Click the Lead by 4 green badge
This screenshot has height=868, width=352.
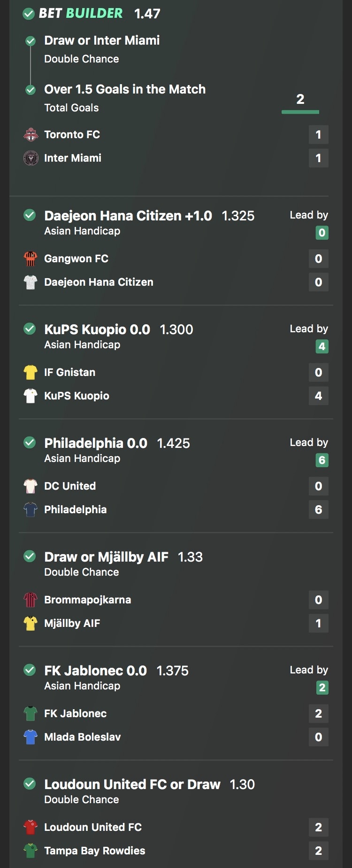pos(322,346)
